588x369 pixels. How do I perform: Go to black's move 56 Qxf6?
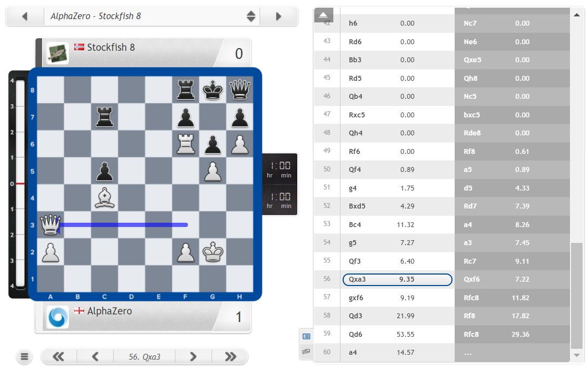pyautogui.click(x=512, y=279)
